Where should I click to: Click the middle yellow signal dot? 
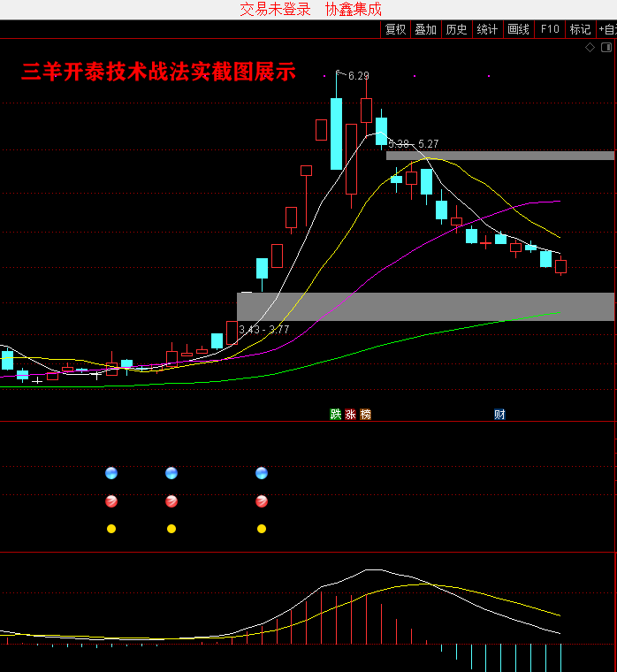tap(171, 529)
